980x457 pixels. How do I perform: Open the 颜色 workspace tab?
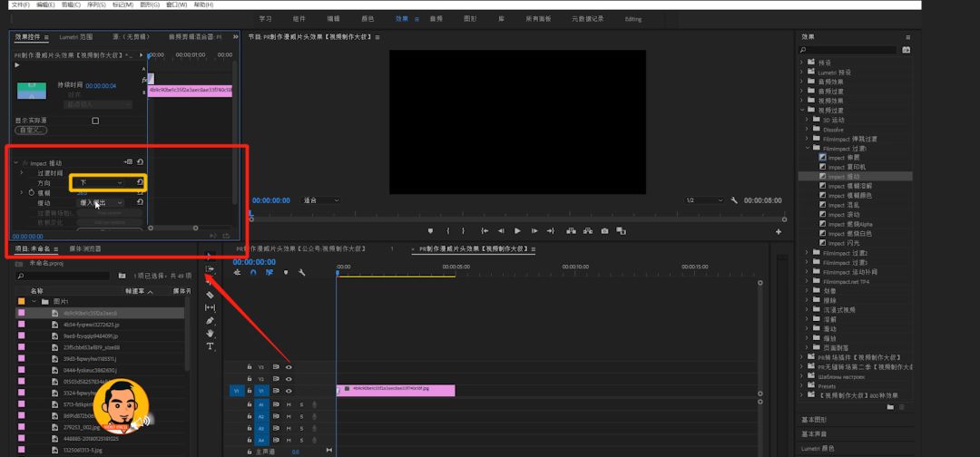[x=367, y=19]
